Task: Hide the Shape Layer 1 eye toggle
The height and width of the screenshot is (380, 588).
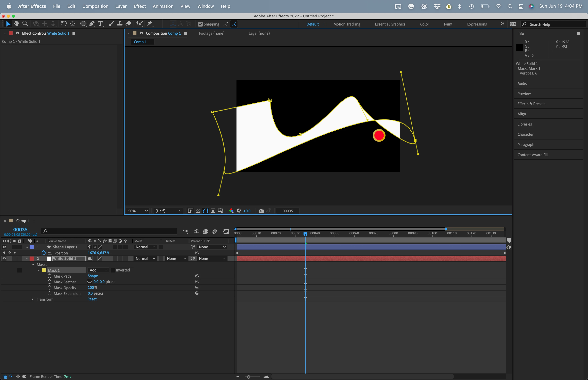Action: tap(4, 247)
